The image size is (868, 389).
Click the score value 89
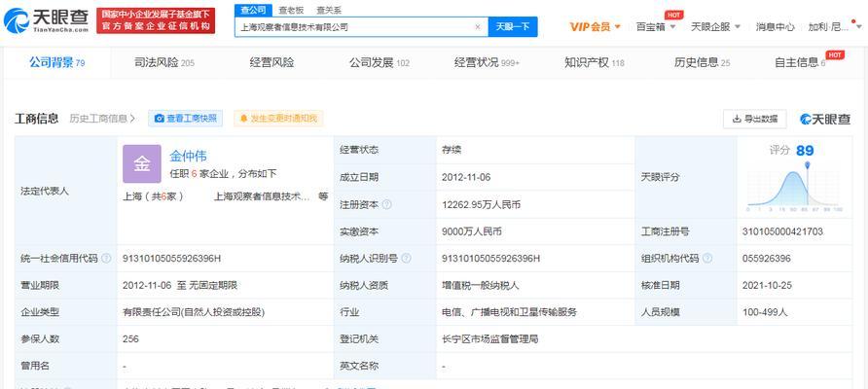pos(805,151)
